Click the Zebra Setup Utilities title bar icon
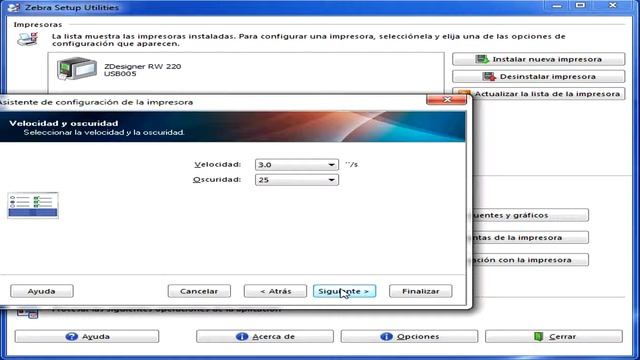Image resolution: width=640 pixels, height=360 pixels. click(x=13, y=7)
